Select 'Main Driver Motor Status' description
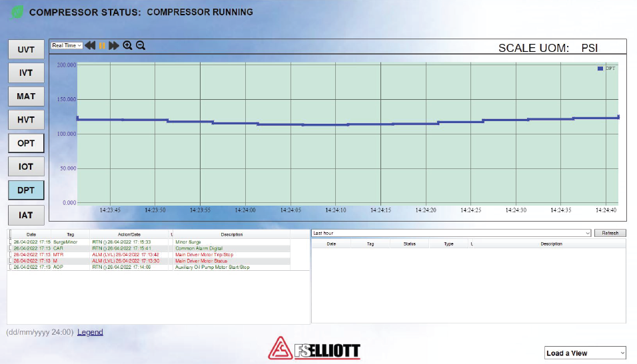This screenshot has width=637, height=364. pyautogui.click(x=201, y=261)
